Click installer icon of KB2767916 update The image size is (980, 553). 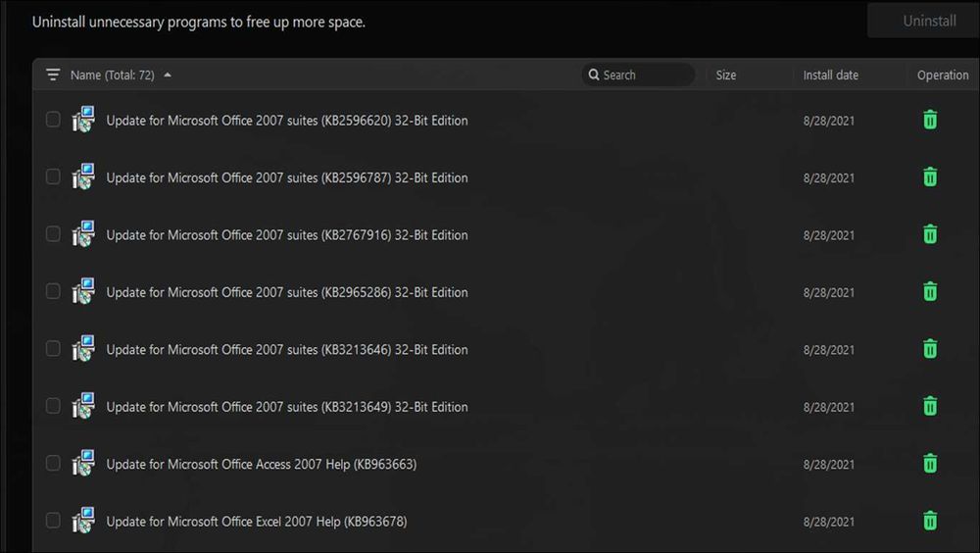coord(83,234)
